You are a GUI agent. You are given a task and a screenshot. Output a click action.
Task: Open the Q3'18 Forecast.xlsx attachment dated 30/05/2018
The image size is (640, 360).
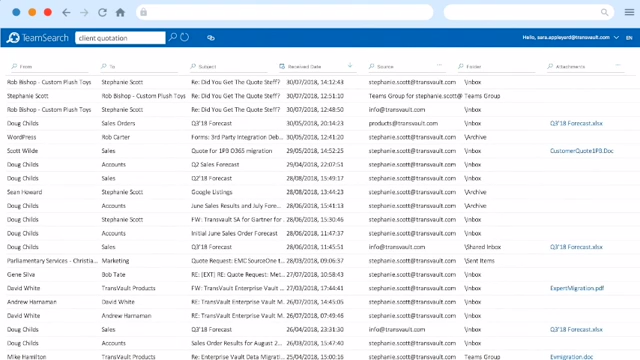(576, 123)
